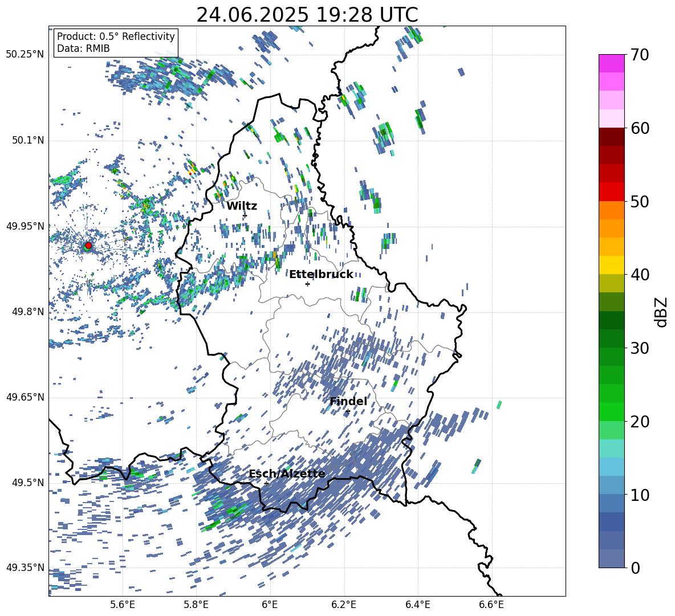
Task: Click the 50.1°N latitude label
Action: 29,141
